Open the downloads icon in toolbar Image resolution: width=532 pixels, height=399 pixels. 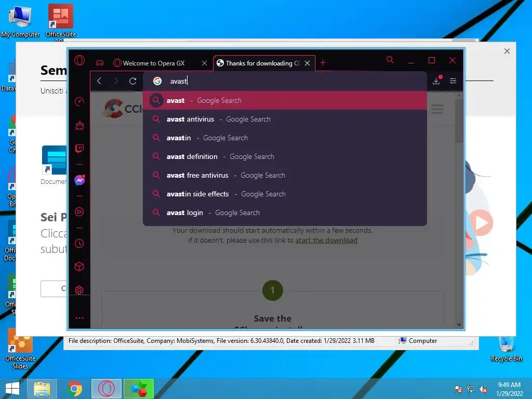point(436,81)
